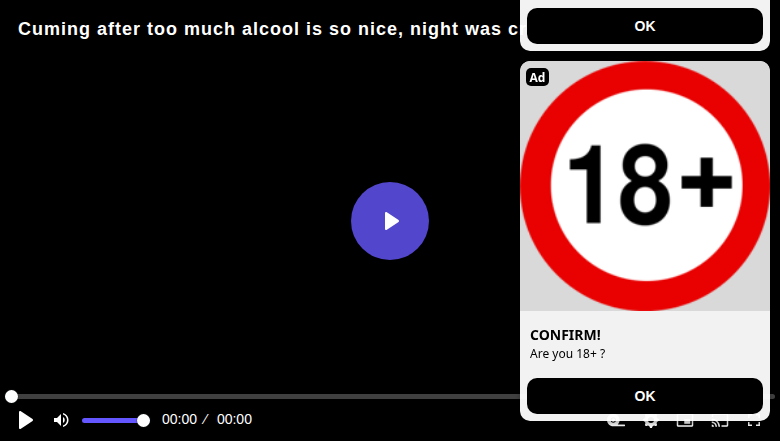Click the playback speed icon left of gear
780x441 pixels.
pos(616,424)
